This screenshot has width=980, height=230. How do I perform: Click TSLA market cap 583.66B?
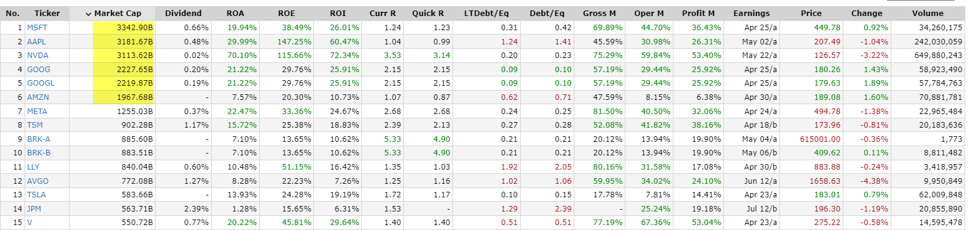coord(135,195)
